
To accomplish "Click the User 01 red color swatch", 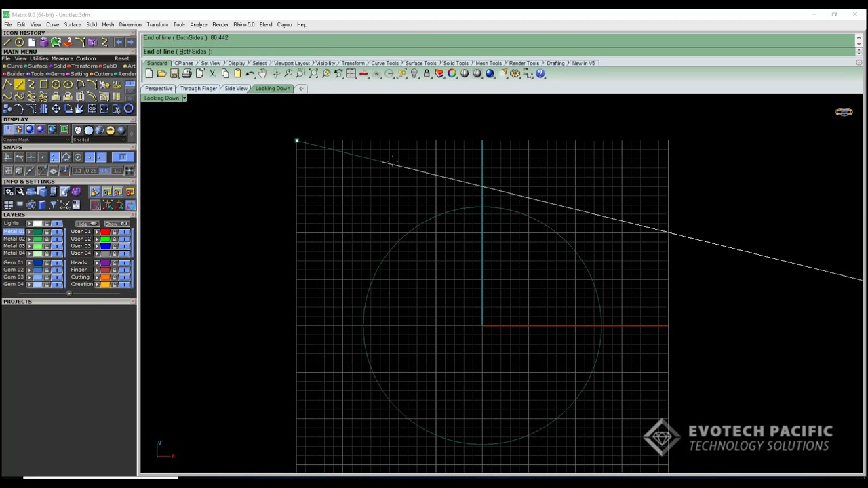I will tap(105, 232).
